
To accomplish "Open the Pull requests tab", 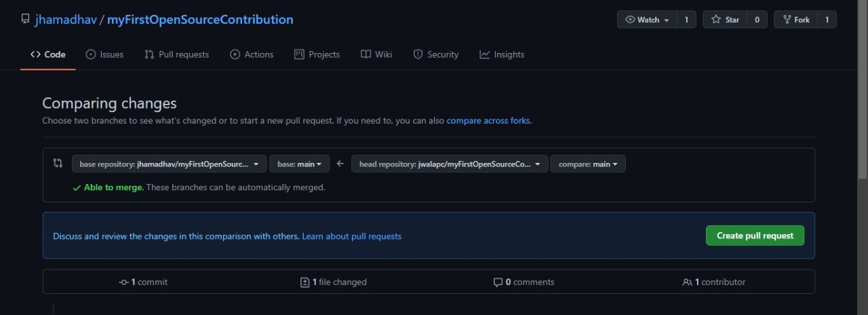I will pos(176,54).
